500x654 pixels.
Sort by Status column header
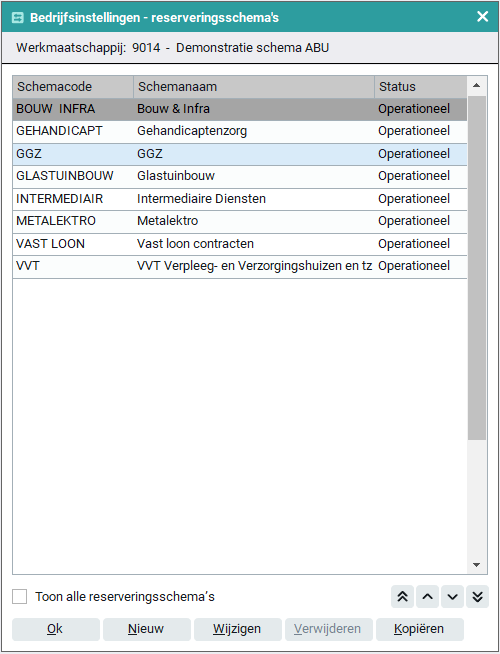[x=421, y=87]
